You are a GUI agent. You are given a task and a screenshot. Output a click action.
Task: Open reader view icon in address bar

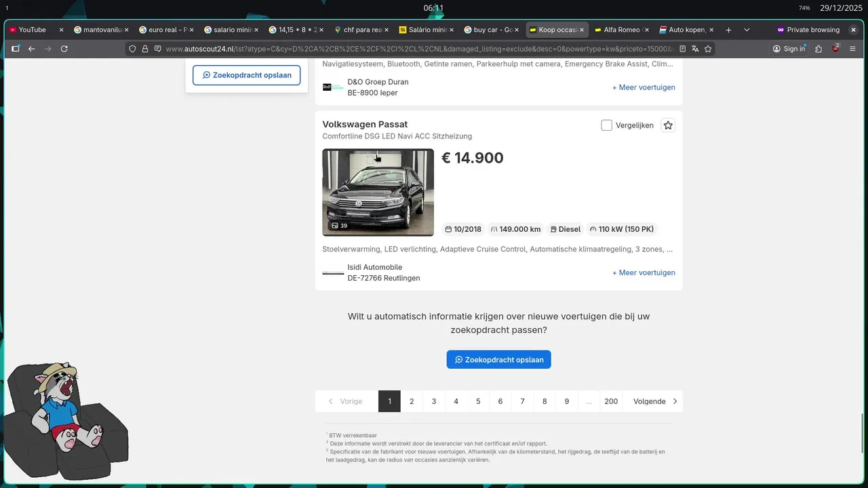(x=683, y=49)
